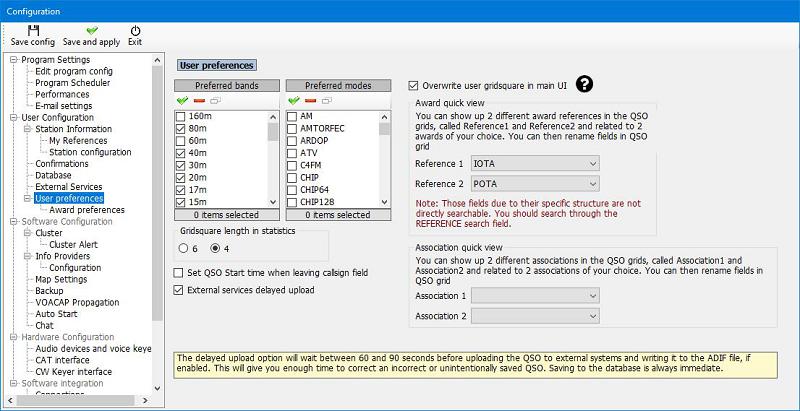Collapse the User preferences tree node
This screenshot has width=800, height=411.
point(27,198)
